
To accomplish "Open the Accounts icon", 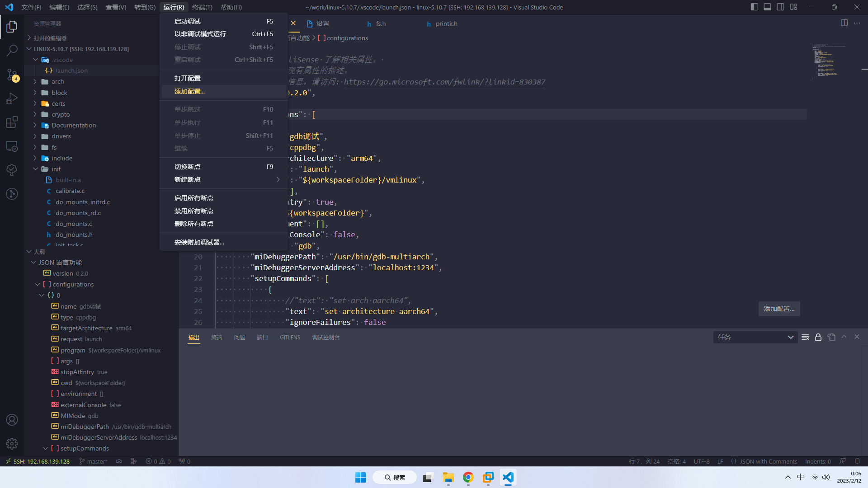I will [x=12, y=420].
